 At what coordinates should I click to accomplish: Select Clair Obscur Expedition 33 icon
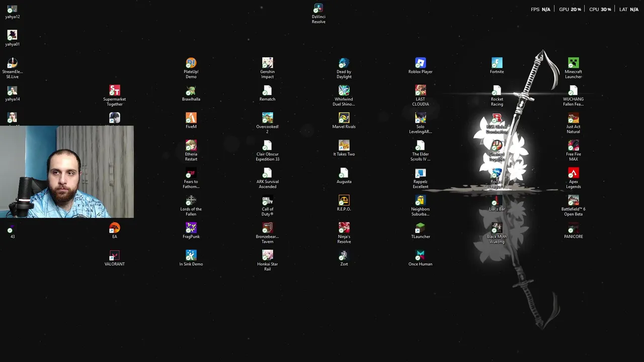[x=268, y=151]
